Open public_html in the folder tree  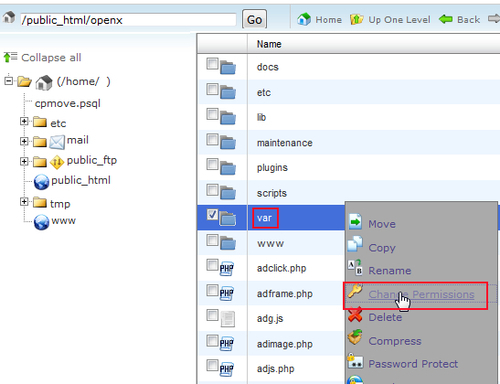(81, 180)
